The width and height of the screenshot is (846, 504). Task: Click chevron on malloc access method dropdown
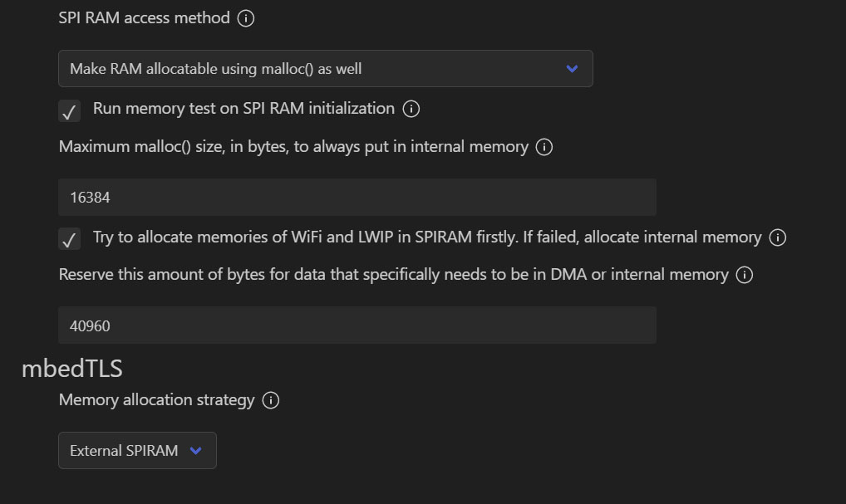(x=572, y=68)
